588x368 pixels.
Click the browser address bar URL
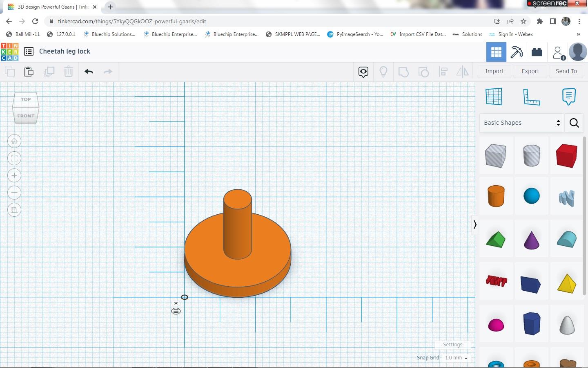132,21
